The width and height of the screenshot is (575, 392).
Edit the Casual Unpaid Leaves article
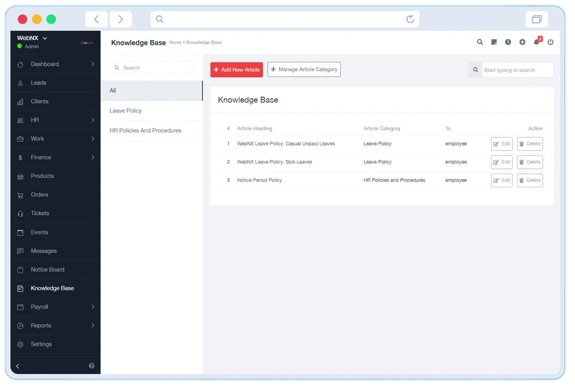501,144
